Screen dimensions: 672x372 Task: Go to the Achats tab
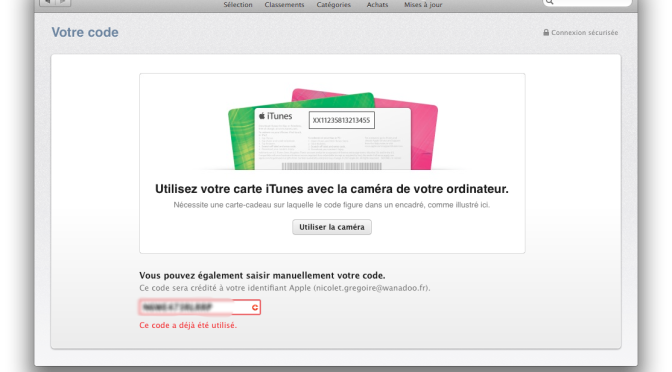[x=377, y=5]
